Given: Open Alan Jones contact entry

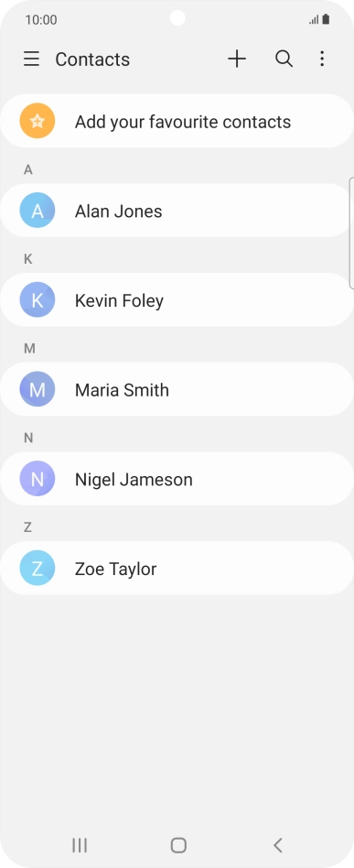Looking at the screenshot, I should click(177, 211).
